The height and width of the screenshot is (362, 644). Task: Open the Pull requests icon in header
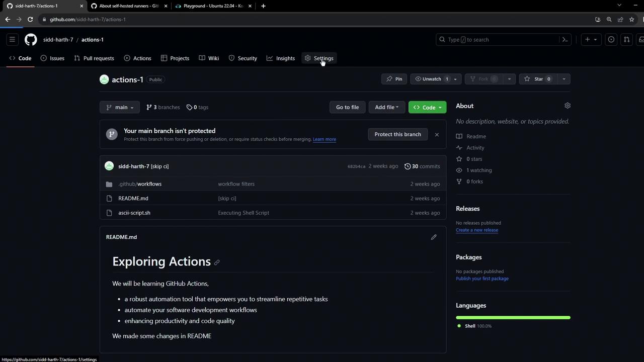click(x=626, y=40)
